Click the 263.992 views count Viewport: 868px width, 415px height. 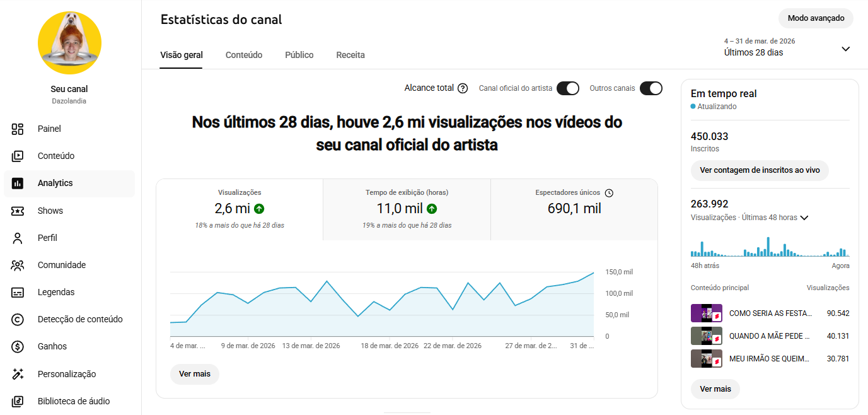click(710, 204)
